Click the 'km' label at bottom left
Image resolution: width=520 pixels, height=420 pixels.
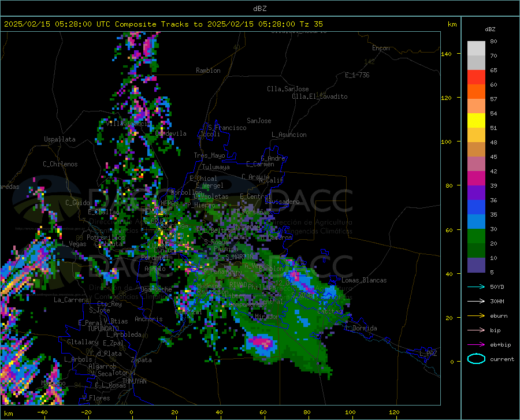click(8, 414)
